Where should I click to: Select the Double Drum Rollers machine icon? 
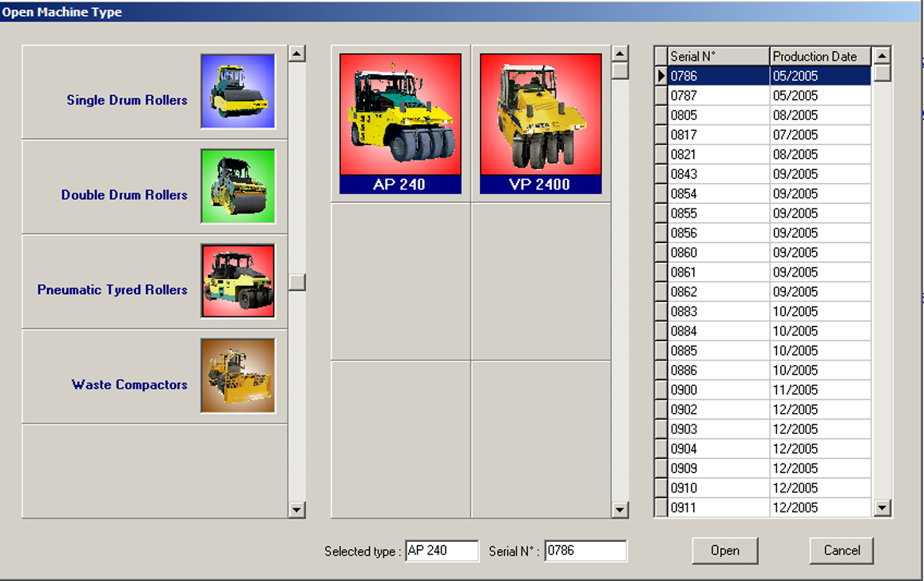click(x=238, y=186)
